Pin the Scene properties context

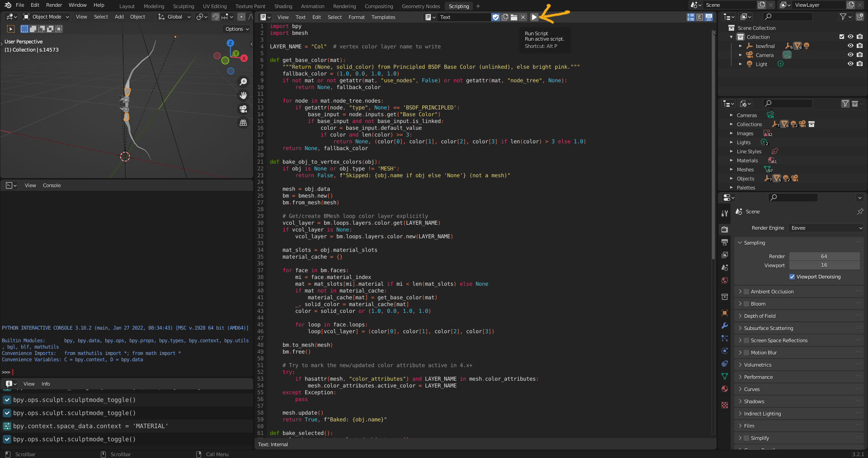[860, 212]
